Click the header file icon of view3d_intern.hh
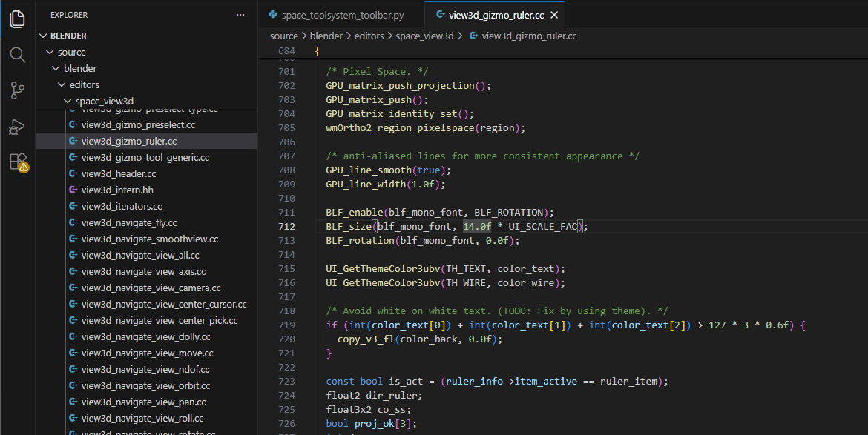Image resolution: width=868 pixels, height=435 pixels. (x=73, y=190)
